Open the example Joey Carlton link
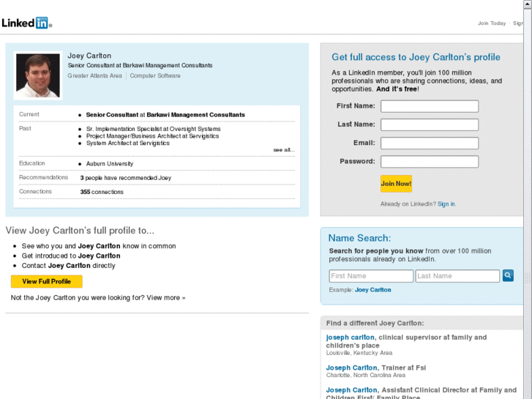 point(373,290)
